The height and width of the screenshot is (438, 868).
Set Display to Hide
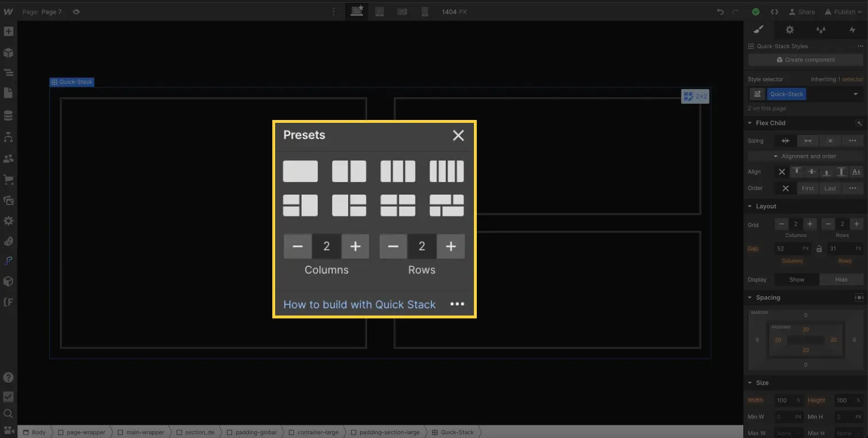tap(840, 280)
